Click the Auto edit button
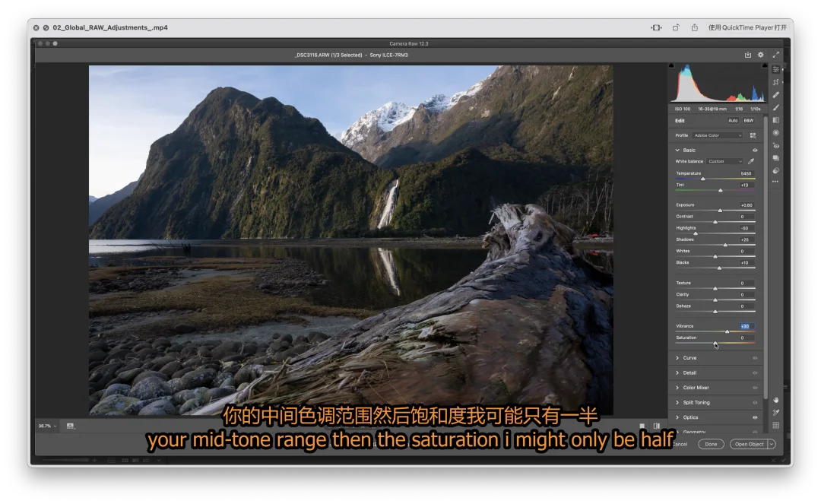 (733, 120)
